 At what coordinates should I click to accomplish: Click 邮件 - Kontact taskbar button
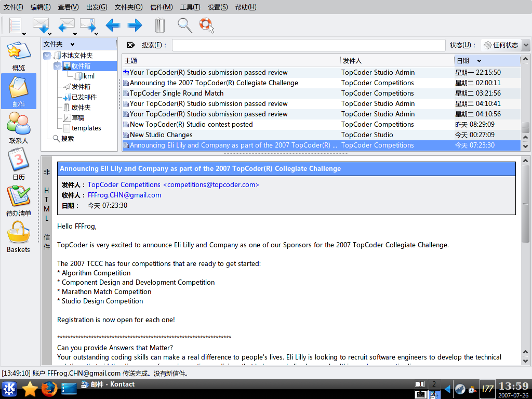coord(108,384)
